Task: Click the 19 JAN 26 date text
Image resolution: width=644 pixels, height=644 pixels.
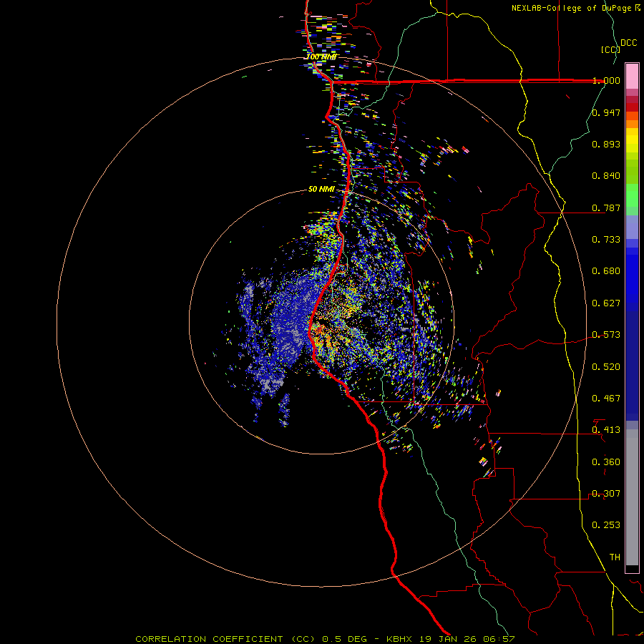Action: coord(449,639)
